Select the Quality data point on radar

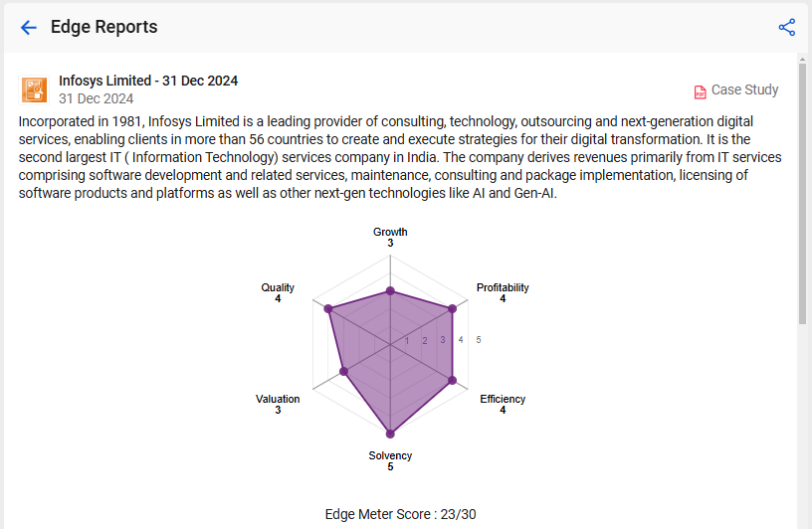(328, 308)
